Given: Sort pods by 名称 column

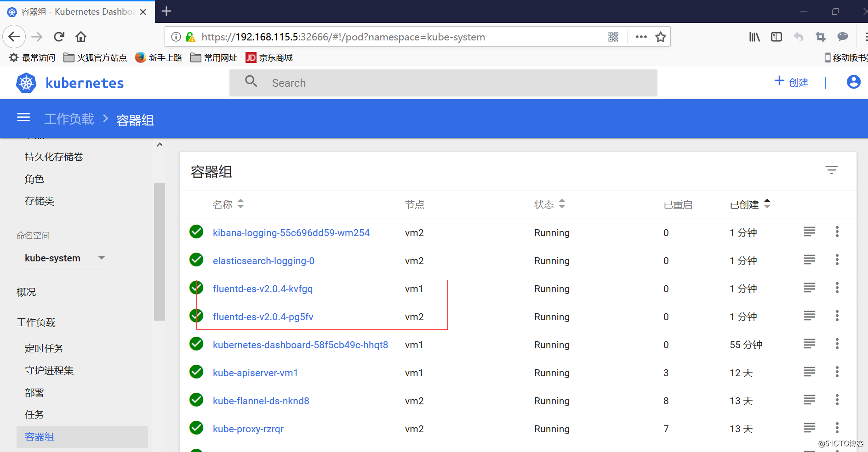Looking at the screenshot, I should click(x=228, y=204).
